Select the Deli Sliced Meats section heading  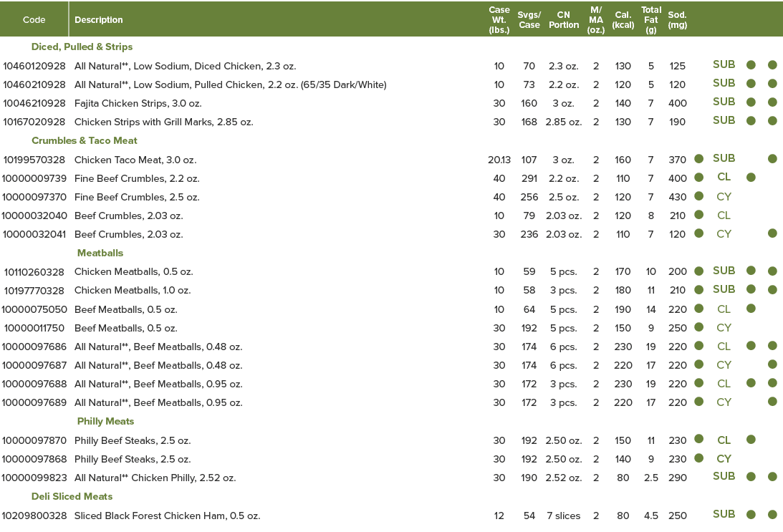(x=72, y=496)
